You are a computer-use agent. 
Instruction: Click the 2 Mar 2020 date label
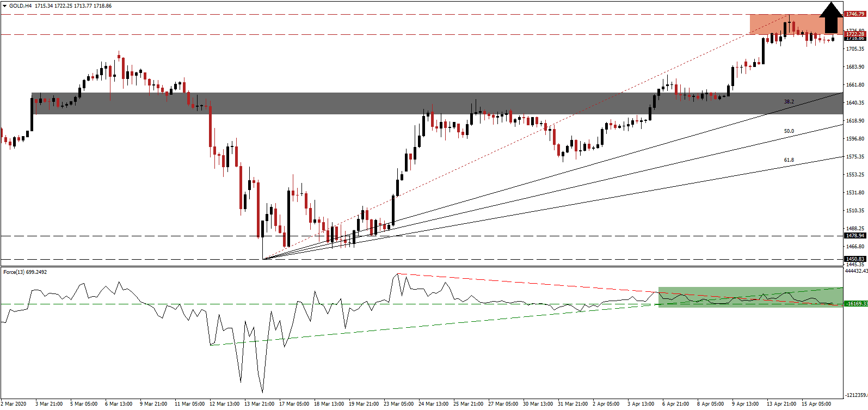click(x=14, y=404)
